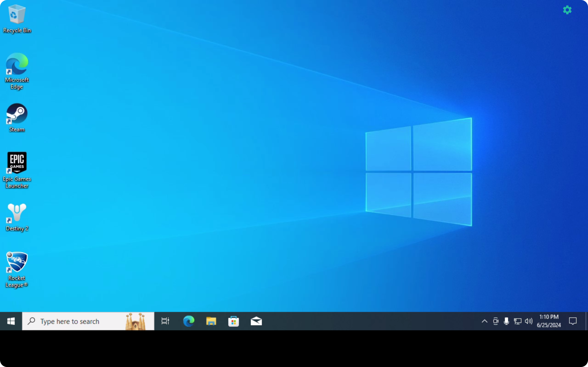
Task: Open Task View from the taskbar
Action: [x=165, y=321]
